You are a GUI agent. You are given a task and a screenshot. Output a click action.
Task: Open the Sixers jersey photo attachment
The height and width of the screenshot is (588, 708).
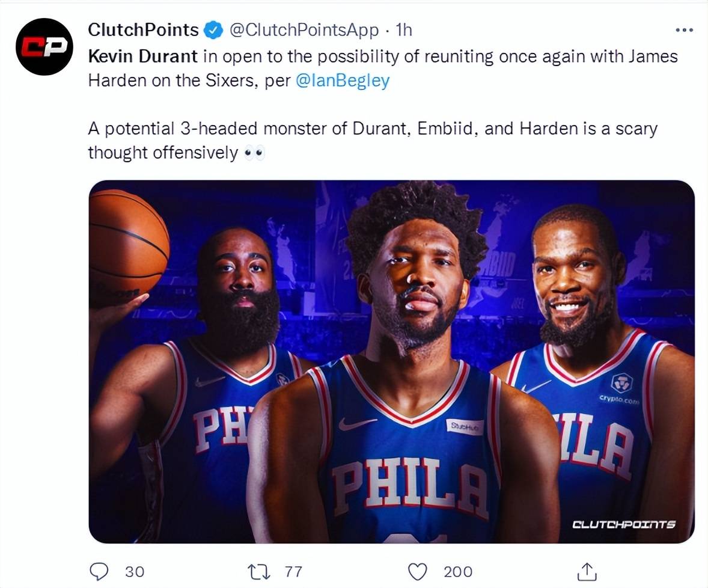[391, 361]
